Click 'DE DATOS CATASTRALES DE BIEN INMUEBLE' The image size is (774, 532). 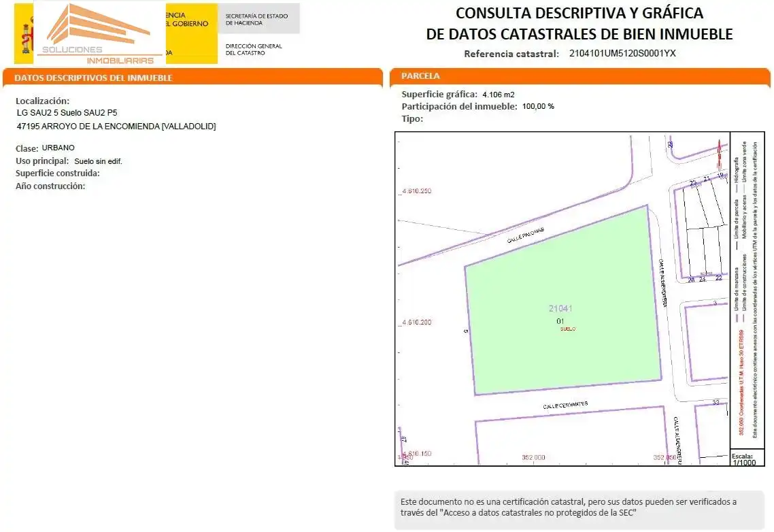tap(579, 34)
